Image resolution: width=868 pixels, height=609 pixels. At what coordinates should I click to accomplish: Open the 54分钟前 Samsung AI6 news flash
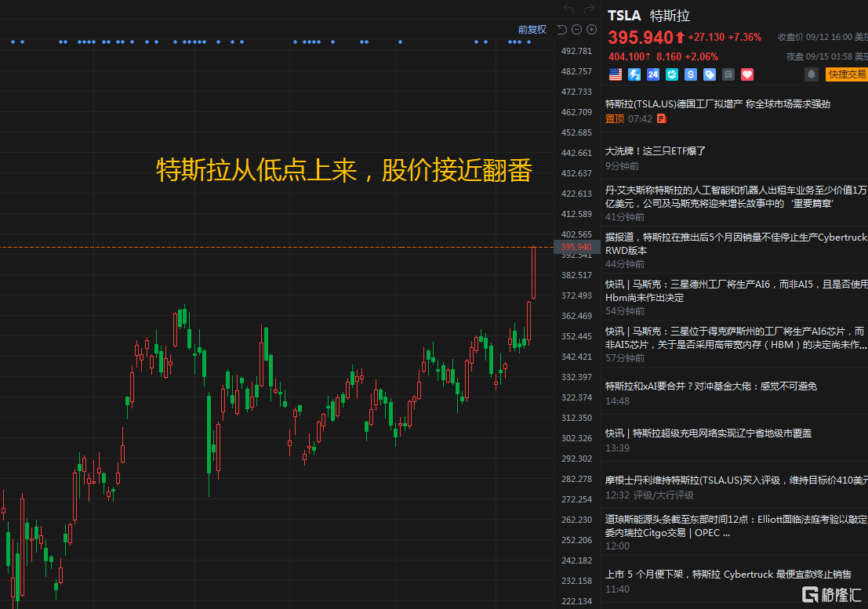click(x=735, y=291)
